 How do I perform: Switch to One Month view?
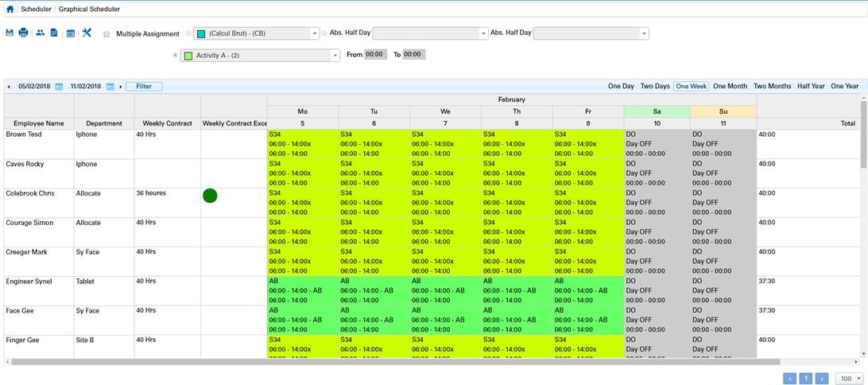coord(730,86)
